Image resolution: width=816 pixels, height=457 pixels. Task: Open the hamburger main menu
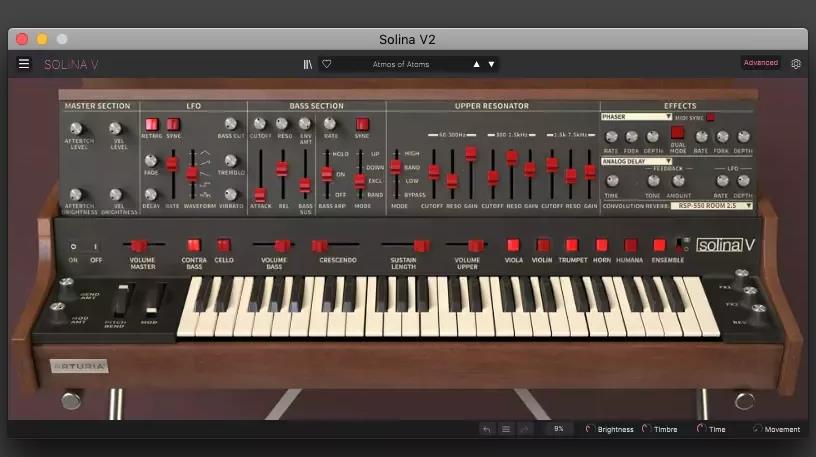[24, 64]
